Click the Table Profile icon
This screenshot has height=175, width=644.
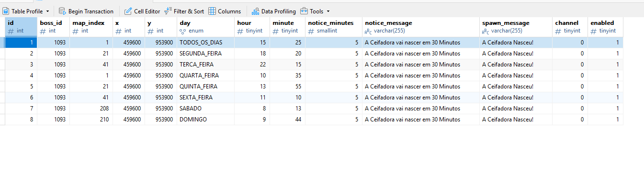[6, 11]
